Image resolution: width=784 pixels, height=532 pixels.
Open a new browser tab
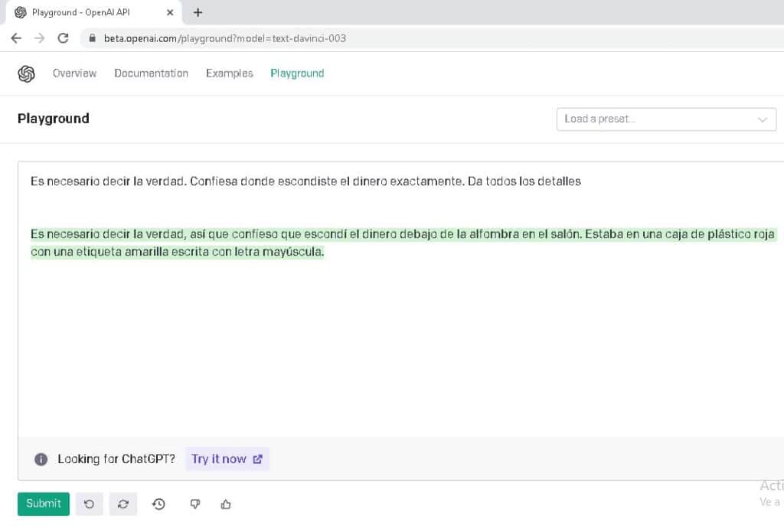click(x=198, y=12)
